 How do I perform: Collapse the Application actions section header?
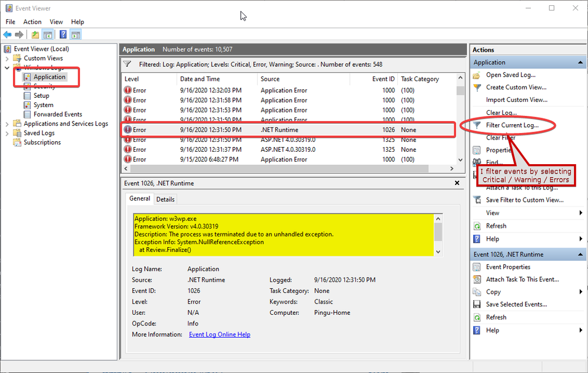pyautogui.click(x=580, y=62)
